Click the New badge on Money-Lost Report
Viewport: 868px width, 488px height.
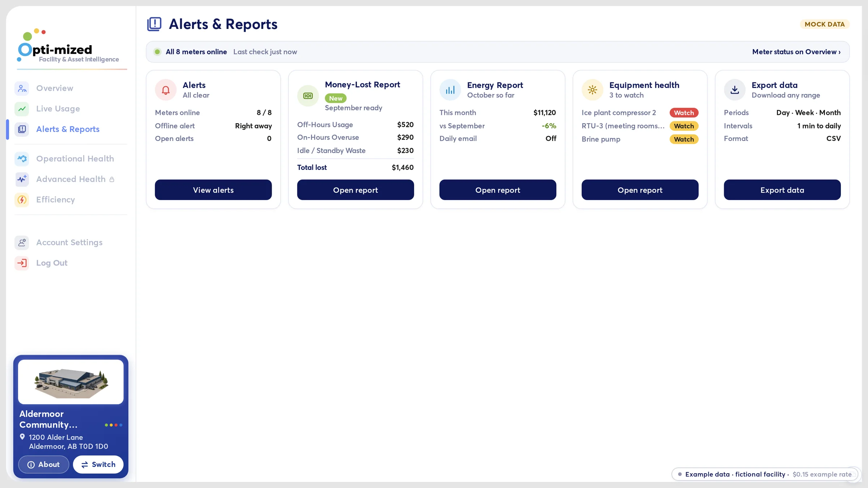coord(336,98)
